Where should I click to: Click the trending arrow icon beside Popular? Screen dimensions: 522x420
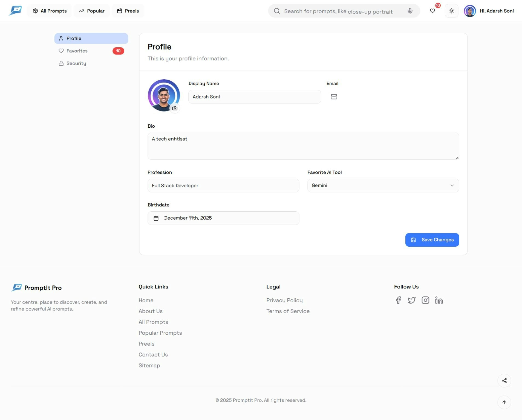click(82, 11)
